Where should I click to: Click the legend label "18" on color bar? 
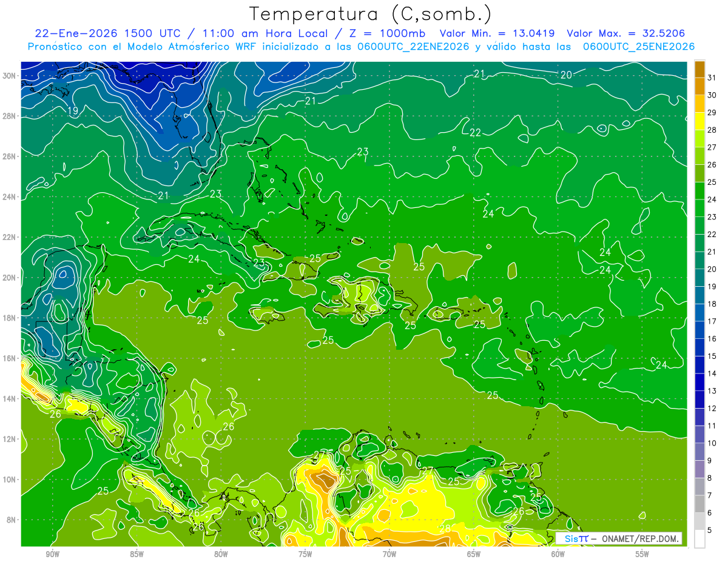(712, 304)
